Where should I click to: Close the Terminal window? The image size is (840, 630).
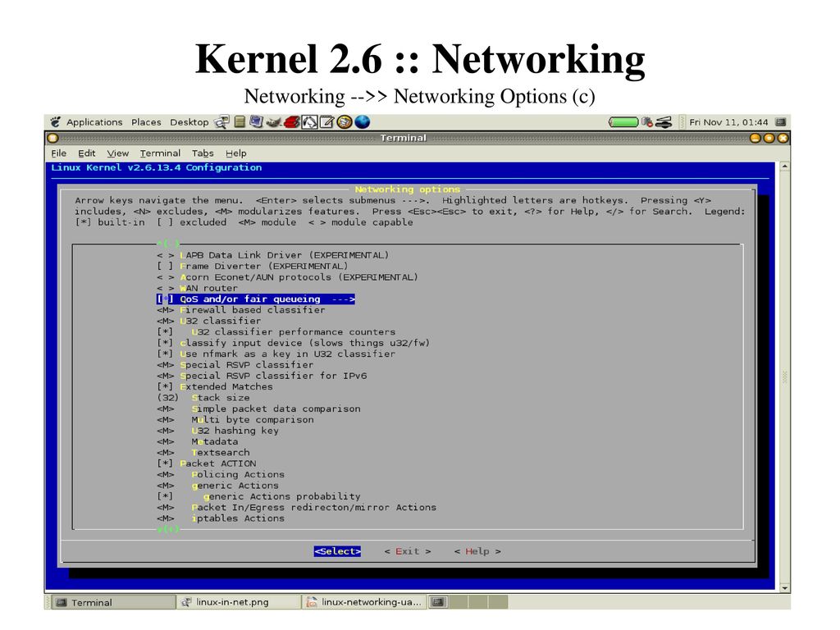tap(783, 138)
